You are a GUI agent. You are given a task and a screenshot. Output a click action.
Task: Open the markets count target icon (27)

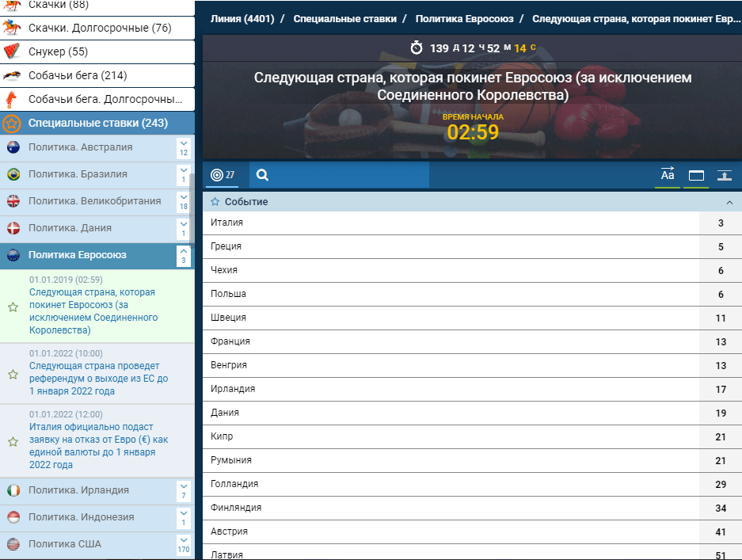[223, 175]
